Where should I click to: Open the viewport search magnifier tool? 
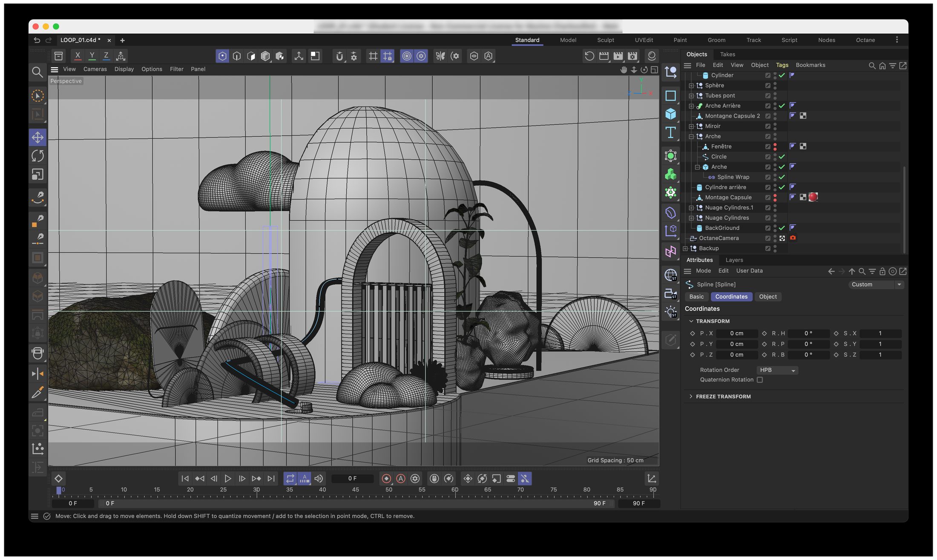(37, 72)
